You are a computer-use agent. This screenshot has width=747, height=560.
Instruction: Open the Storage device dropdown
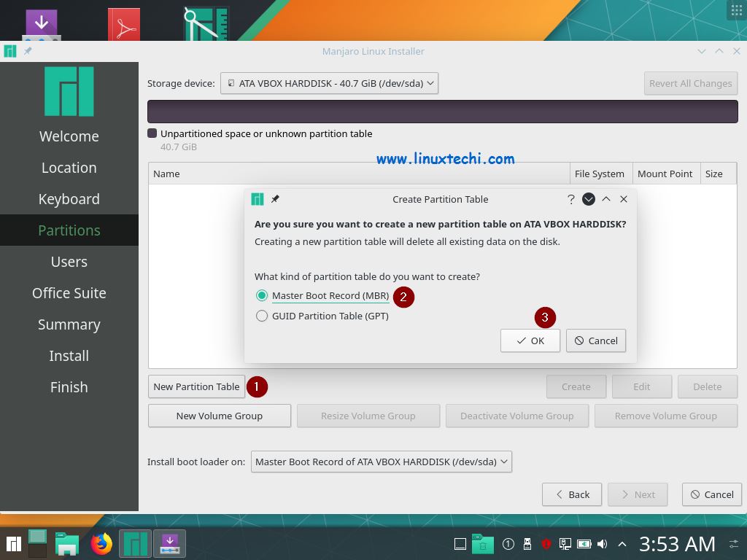[x=329, y=83]
